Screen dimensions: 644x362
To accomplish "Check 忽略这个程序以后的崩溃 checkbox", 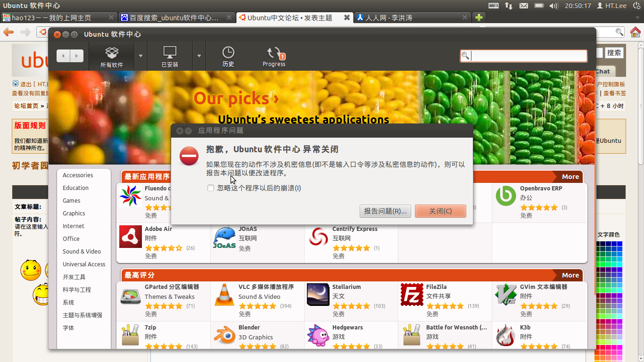I will tap(211, 188).
